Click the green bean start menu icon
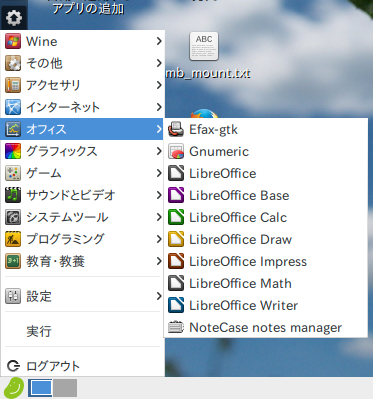Viewport: 373px width, 399px height. [x=14, y=388]
